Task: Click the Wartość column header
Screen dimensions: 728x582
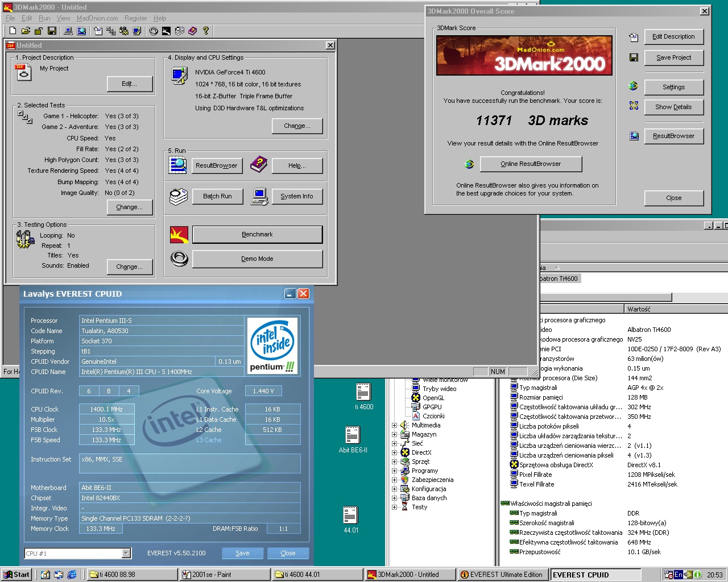Action: [x=677, y=309]
